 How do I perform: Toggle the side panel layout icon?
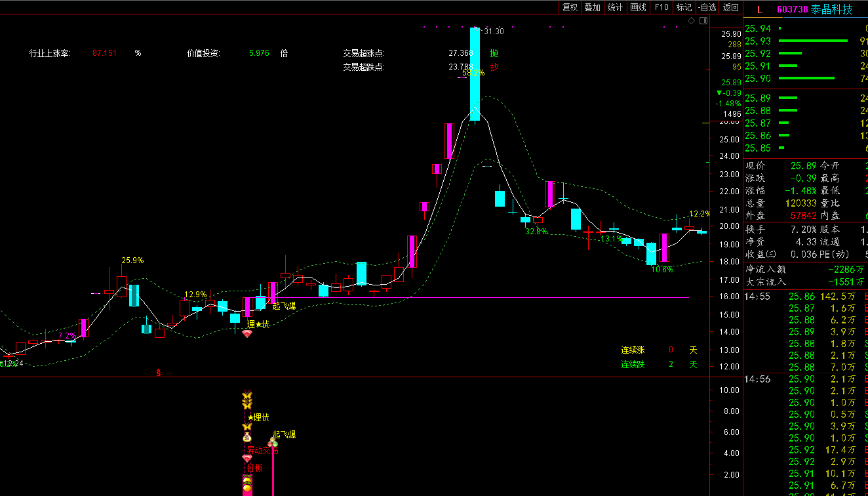click(x=703, y=21)
